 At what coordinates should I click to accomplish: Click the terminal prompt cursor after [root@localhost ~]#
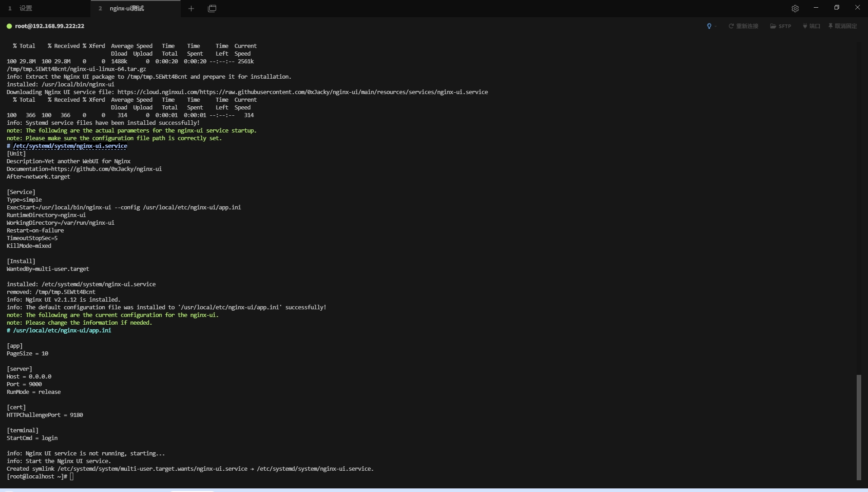click(71, 477)
